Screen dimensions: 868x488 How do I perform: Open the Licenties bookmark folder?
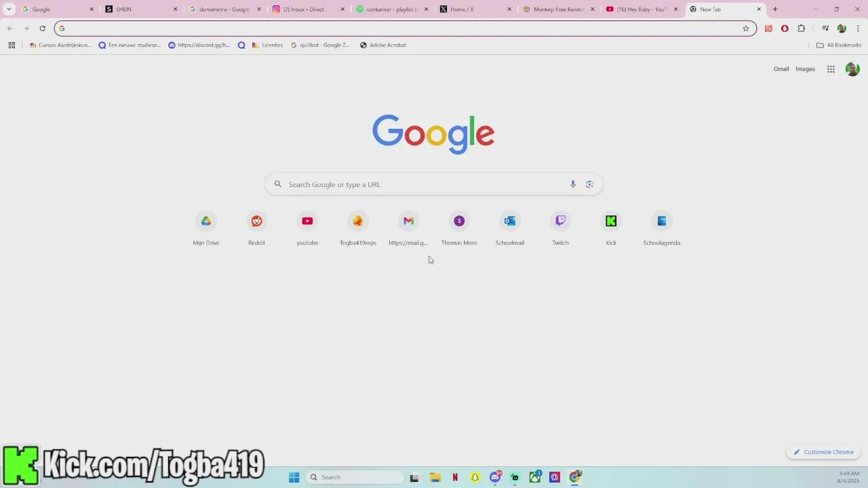coord(267,45)
